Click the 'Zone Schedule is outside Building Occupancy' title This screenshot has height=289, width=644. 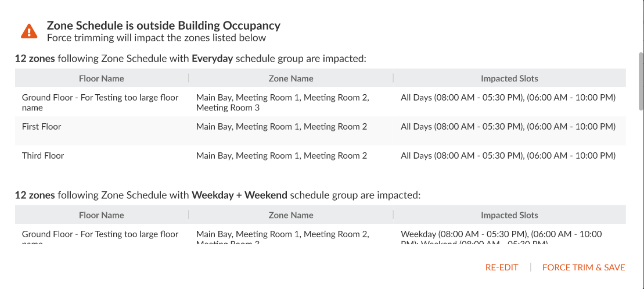point(163,26)
